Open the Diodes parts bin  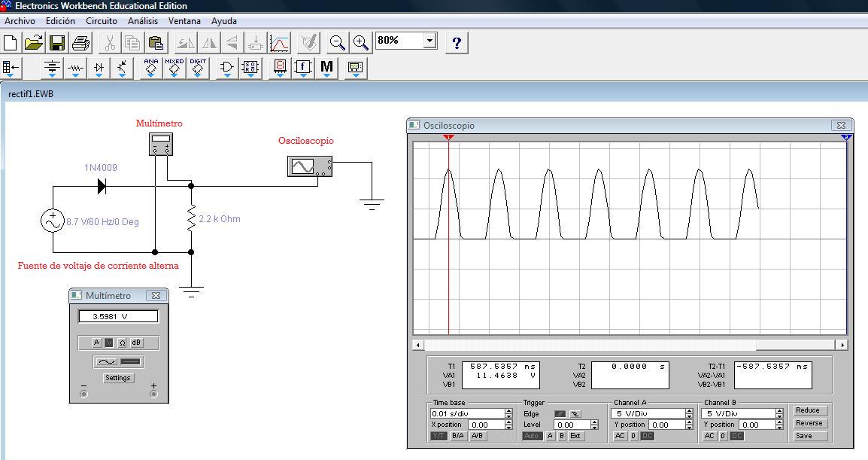click(99, 68)
